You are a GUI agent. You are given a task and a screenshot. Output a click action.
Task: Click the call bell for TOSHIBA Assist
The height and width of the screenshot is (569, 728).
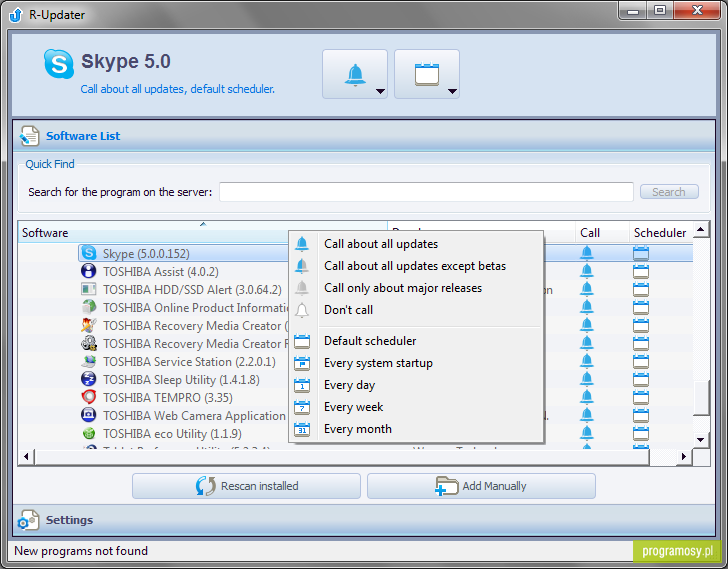pos(586,271)
